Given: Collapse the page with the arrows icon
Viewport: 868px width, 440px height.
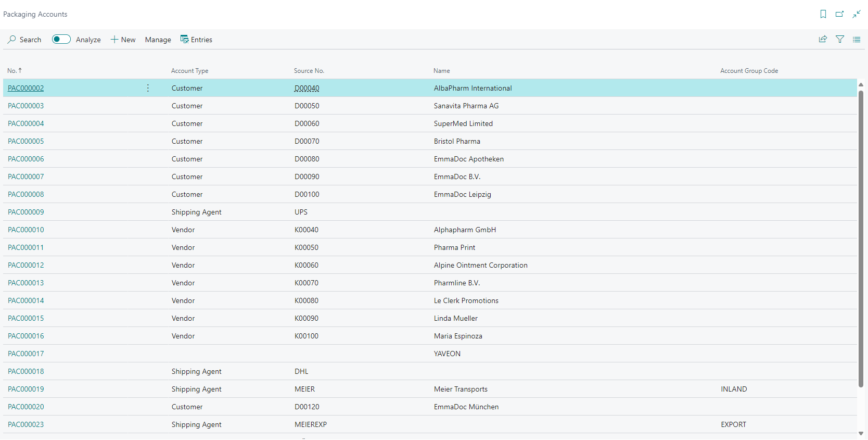Looking at the screenshot, I should (x=857, y=14).
